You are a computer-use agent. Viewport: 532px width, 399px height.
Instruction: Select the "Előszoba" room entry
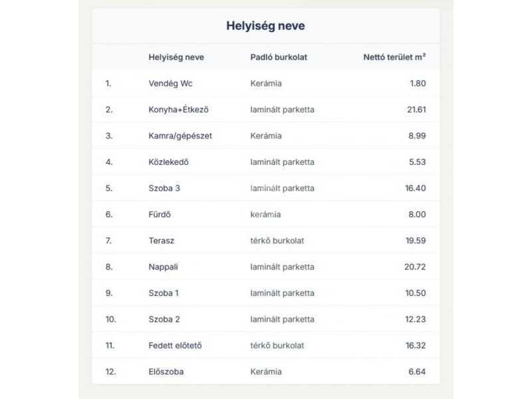tap(166, 372)
